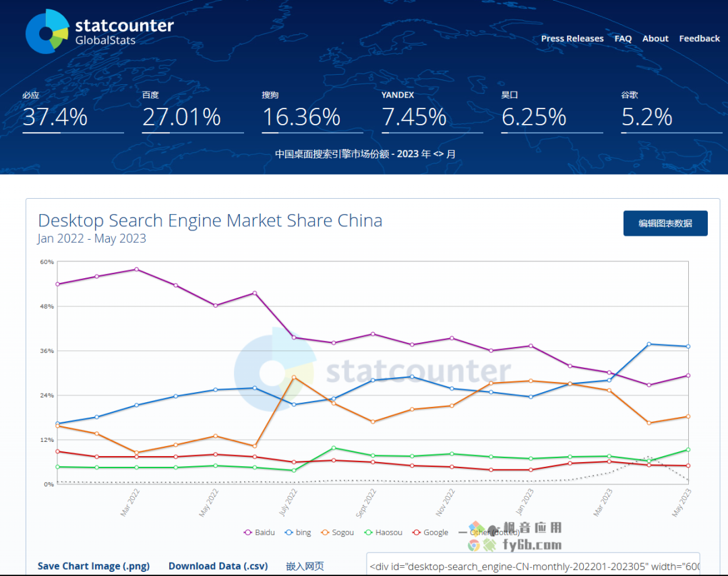This screenshot has width=728, height=576.
Task: Click the statcounter GlobalStats logo
Action: tap(100, 32)
